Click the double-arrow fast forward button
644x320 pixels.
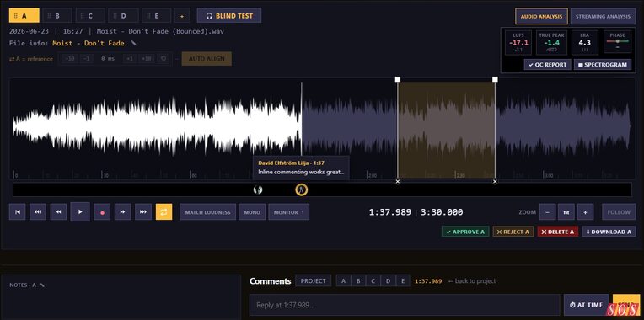click(122, 211)
